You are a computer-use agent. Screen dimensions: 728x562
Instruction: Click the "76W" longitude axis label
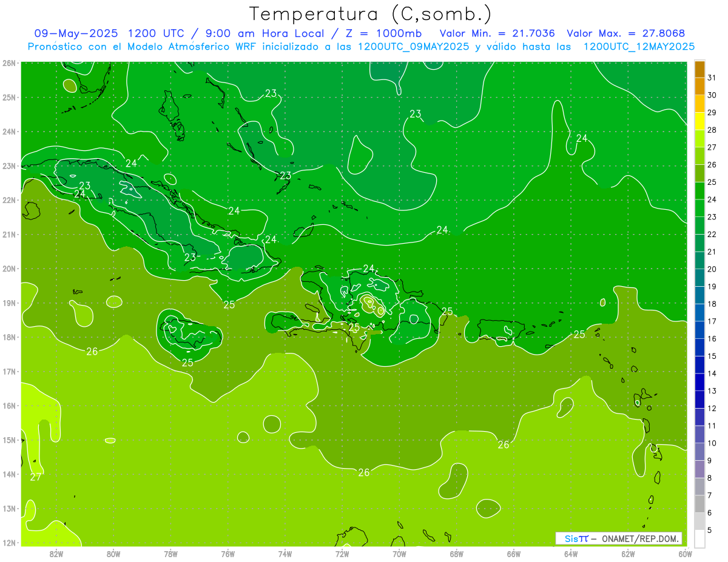[x=227, y=554]
